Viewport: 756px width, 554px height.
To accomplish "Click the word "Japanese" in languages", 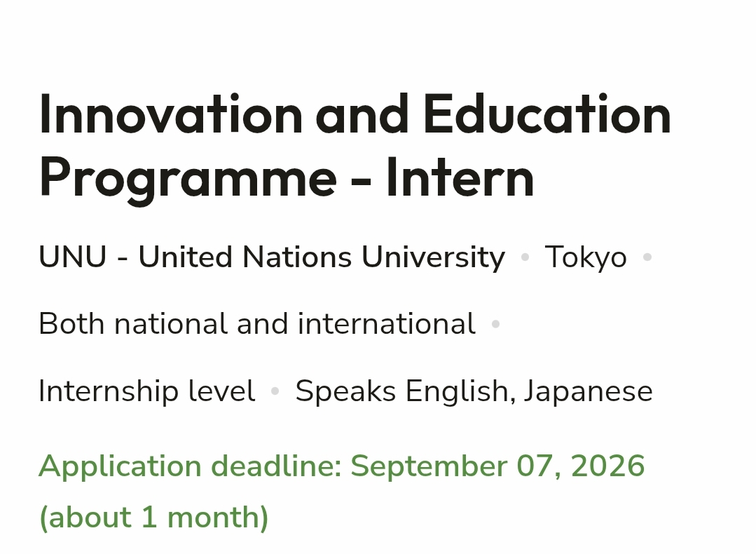I will pyautogui.click(x=589, y=391).
